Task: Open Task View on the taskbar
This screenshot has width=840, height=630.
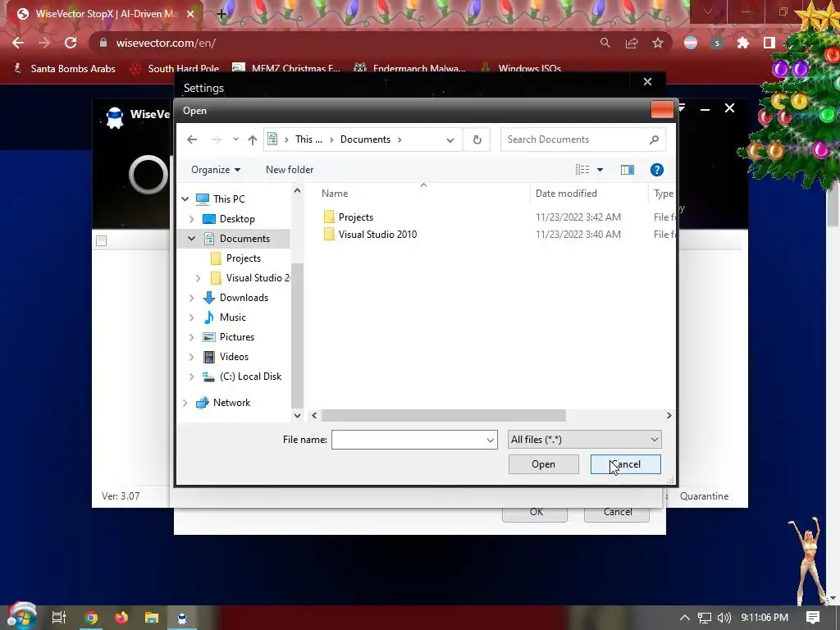Action: click(59, 618)
